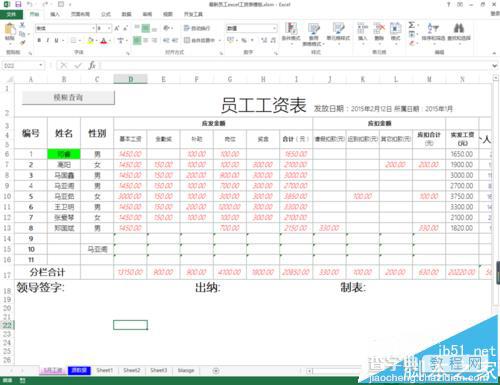Switch to the Formulas ribbon tab
The width and height of the screenshot is (500, 385).
point(106,14)
